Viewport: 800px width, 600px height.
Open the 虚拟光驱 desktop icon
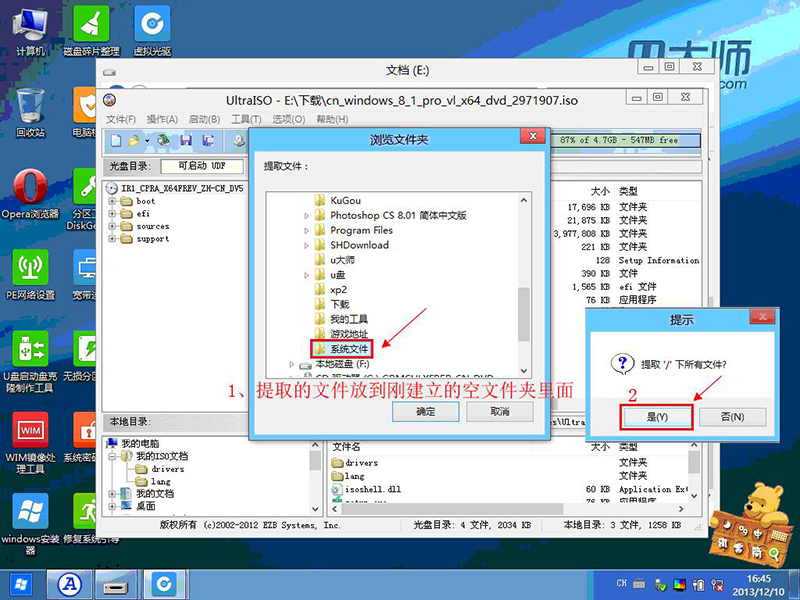click(152, 32)
